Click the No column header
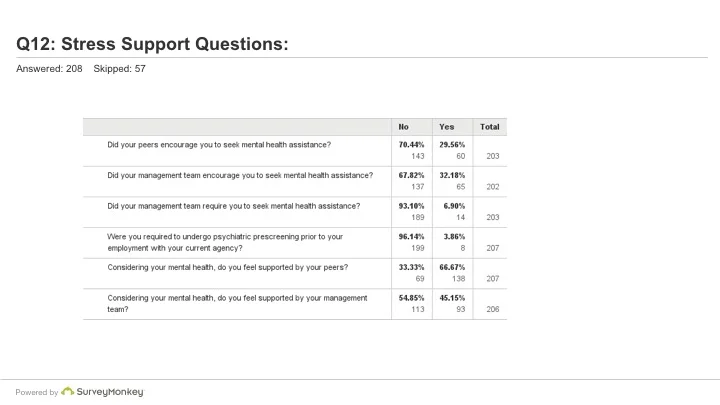This screenshot has width=720, height=405. tap(403, 127)
